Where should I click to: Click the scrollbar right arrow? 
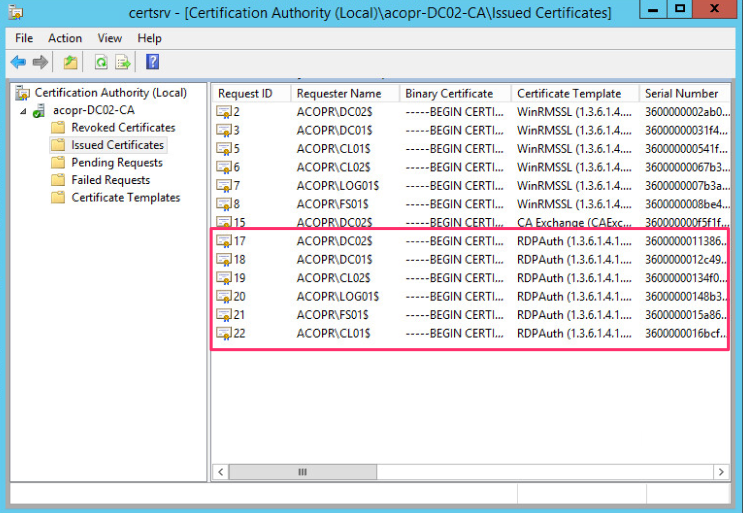tap(721, 472)
